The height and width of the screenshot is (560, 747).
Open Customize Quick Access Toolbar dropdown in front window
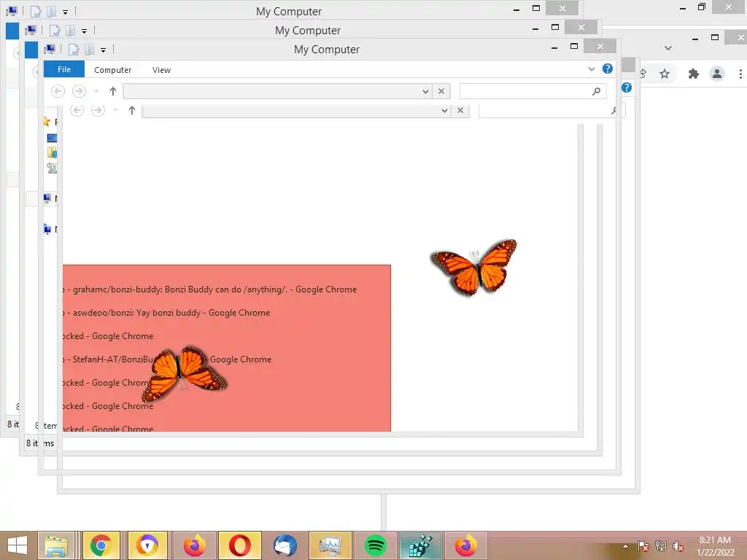(103, 50)
